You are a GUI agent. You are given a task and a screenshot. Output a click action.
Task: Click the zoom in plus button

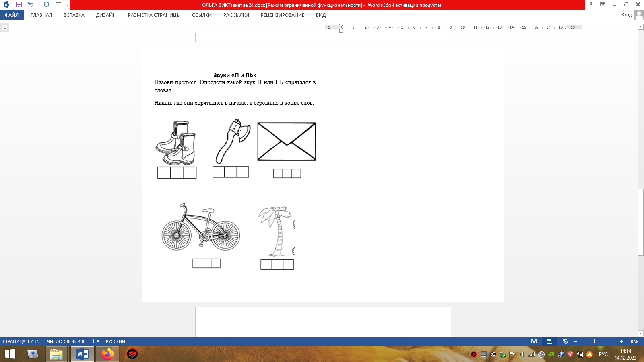pos(622,341)
